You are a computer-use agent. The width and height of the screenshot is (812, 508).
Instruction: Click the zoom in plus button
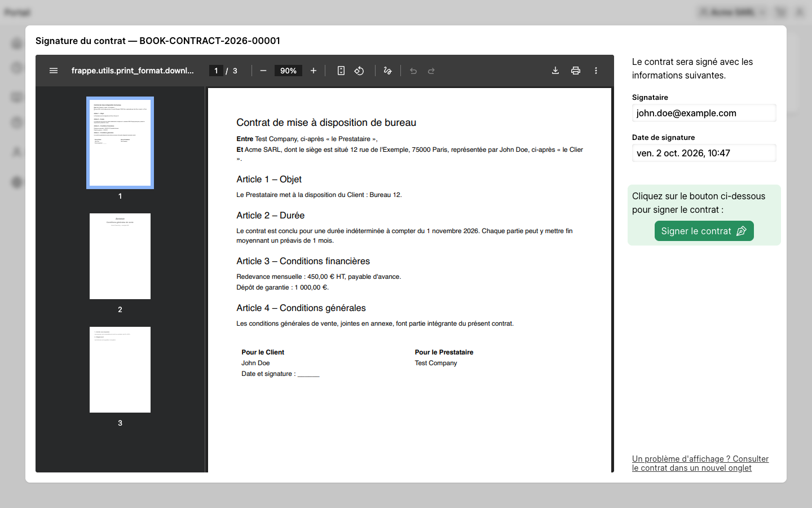[x=314, y=71]
